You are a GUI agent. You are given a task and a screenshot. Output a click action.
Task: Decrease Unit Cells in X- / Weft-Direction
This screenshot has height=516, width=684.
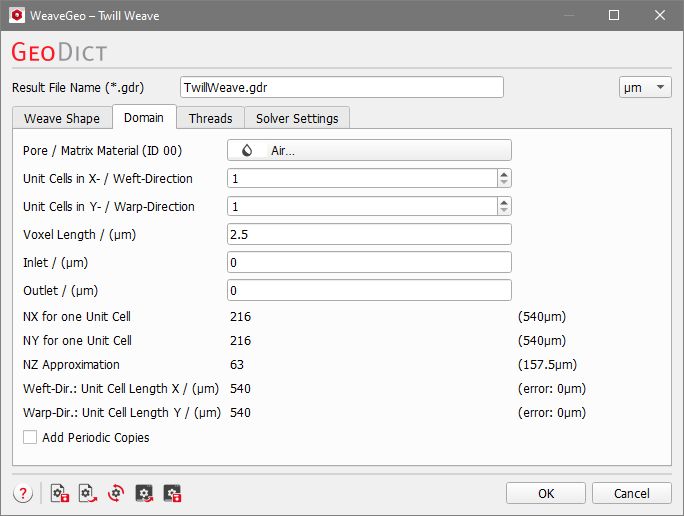(x=504, y=182)
